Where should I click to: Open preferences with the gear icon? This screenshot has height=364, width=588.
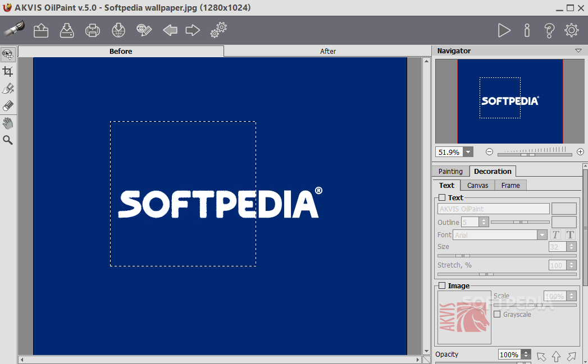(x=572, y=30)
